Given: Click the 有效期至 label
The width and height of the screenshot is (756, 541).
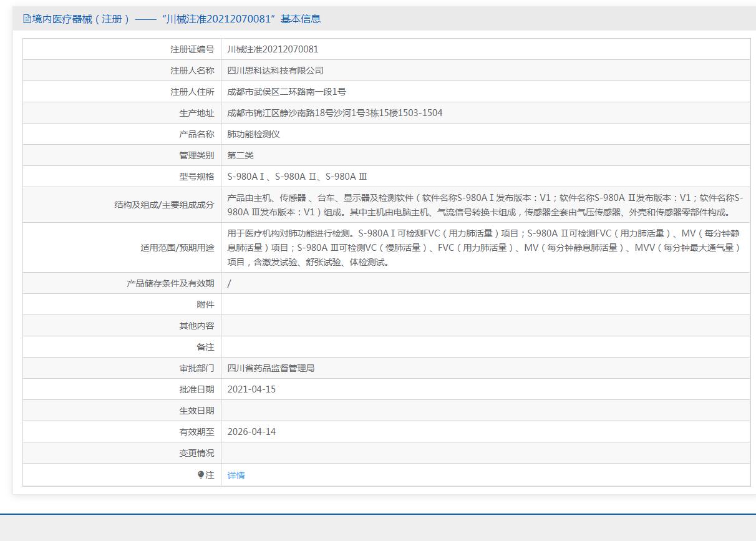Looking at the screenshot, I should (x=196, y=432).
